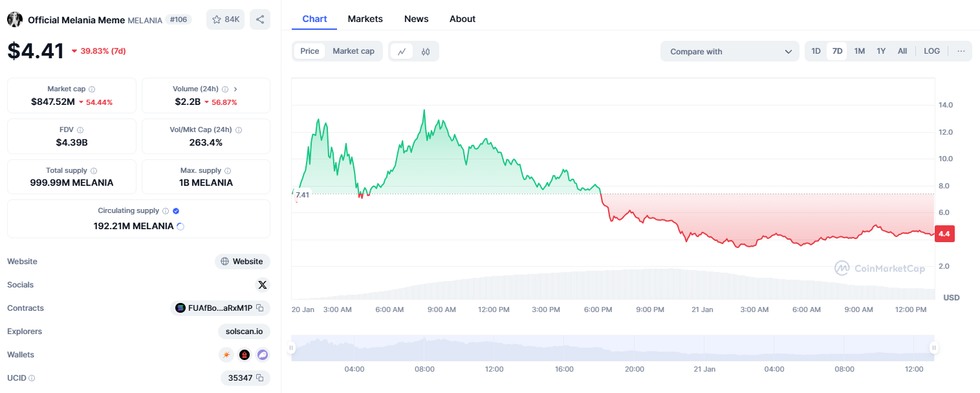Select the Price toggle

pyautogui.click(x=309, y=51)
